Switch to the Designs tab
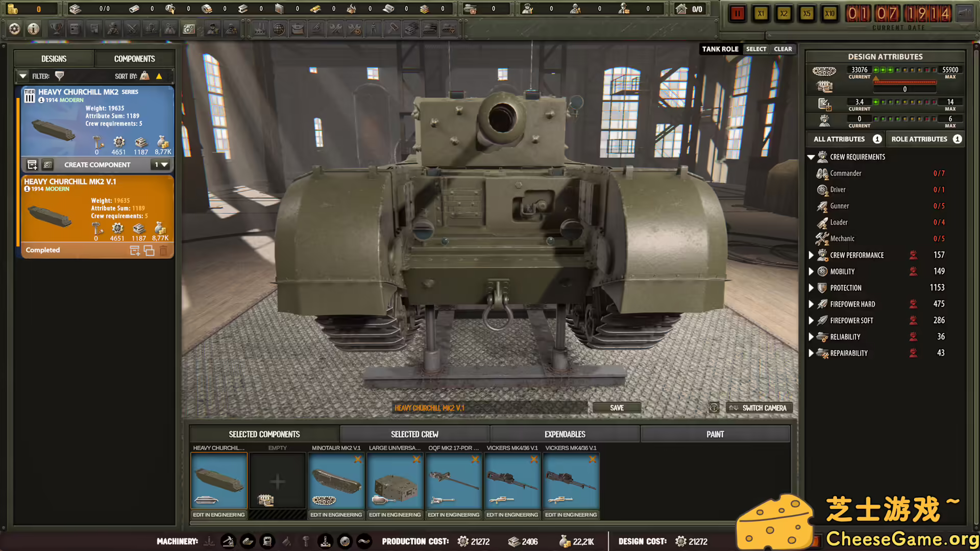 pos(54,58)
